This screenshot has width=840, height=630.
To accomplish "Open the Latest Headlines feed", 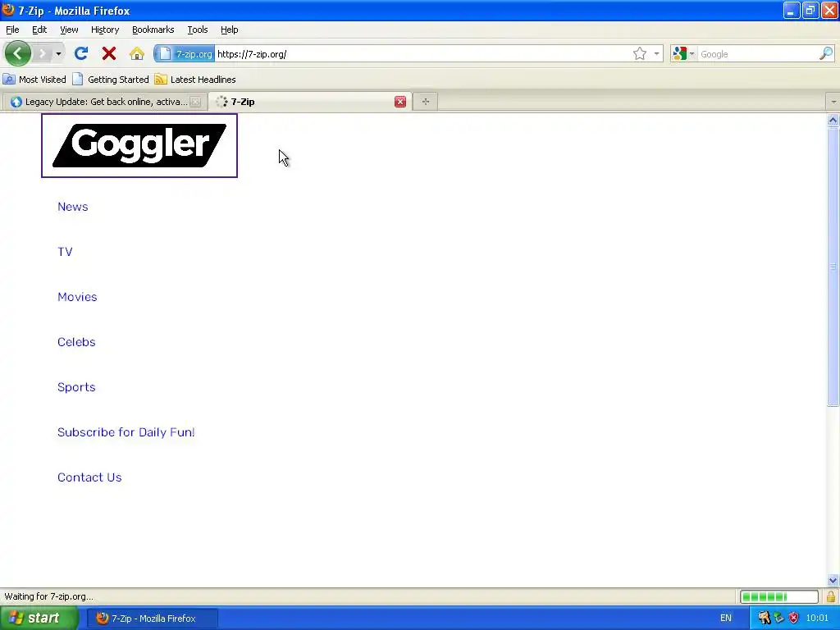I will 195,80.
